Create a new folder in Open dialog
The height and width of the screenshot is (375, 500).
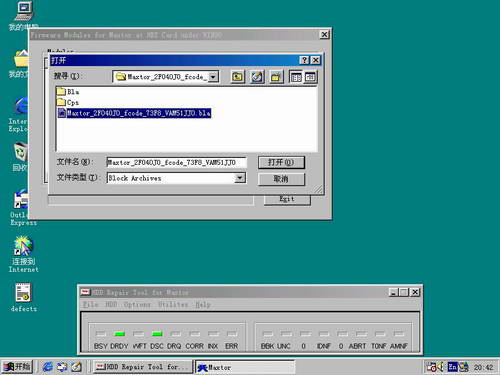coord(276,77)
